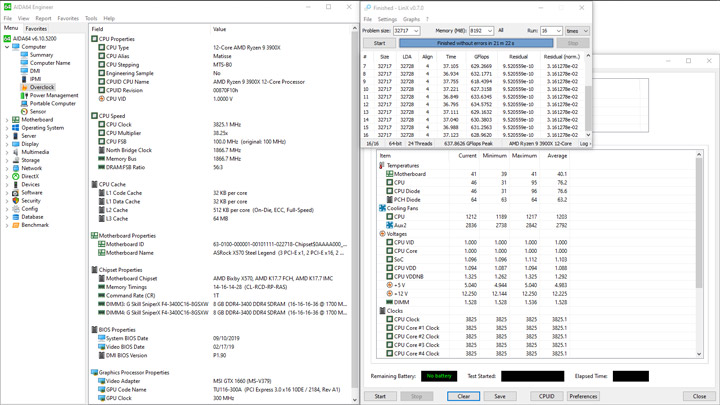Click the Operating System Windows icon

pos(16,128)
